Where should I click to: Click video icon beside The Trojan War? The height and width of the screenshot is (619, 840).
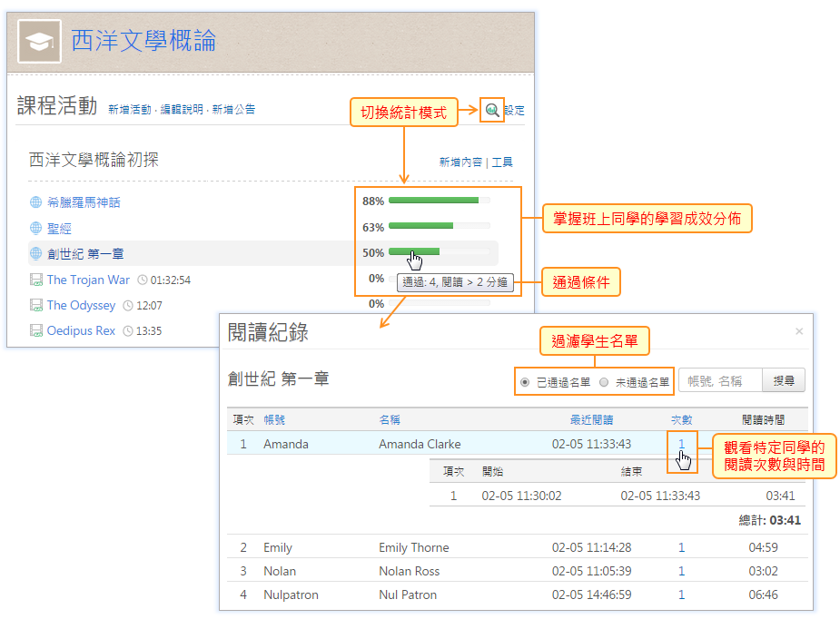click(x=36, y=280)
